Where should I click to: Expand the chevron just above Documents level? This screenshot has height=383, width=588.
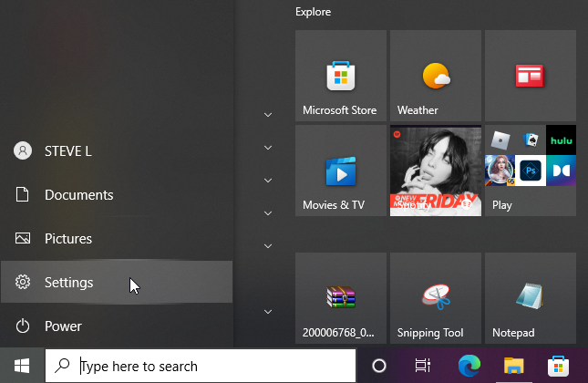pyautogui.click(x=268, y=181)
